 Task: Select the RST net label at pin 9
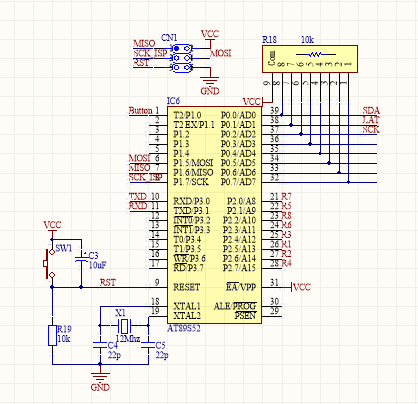point(108,283)
